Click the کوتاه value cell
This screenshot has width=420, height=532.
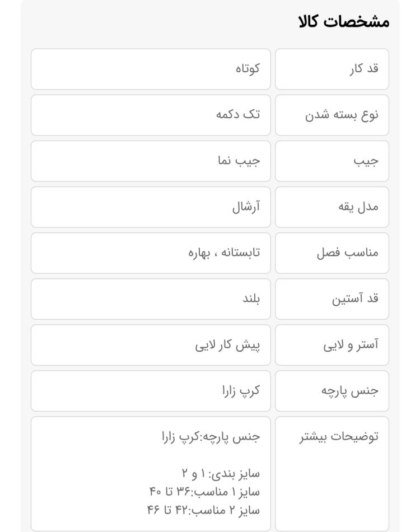click(x=151, y=69)
